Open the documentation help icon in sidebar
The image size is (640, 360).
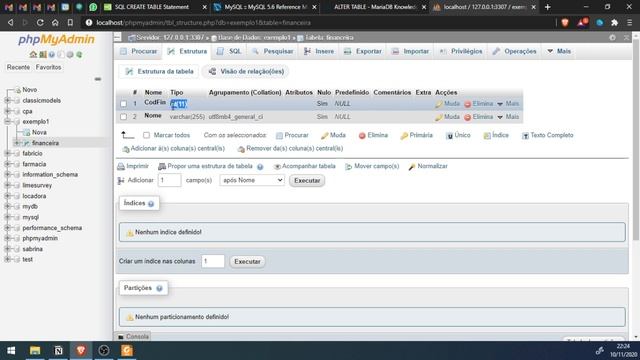click(51, 54)
